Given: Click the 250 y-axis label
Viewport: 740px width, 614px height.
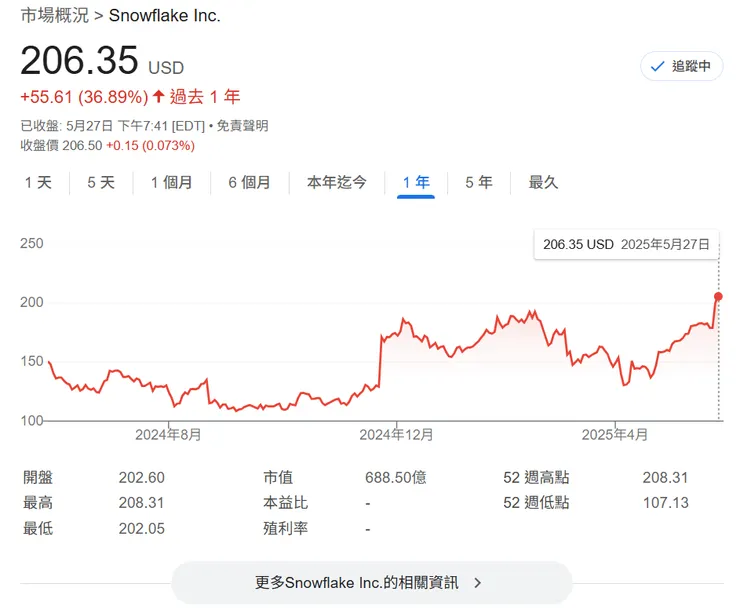Looking at the screenshot, I should tap(32, 244).
